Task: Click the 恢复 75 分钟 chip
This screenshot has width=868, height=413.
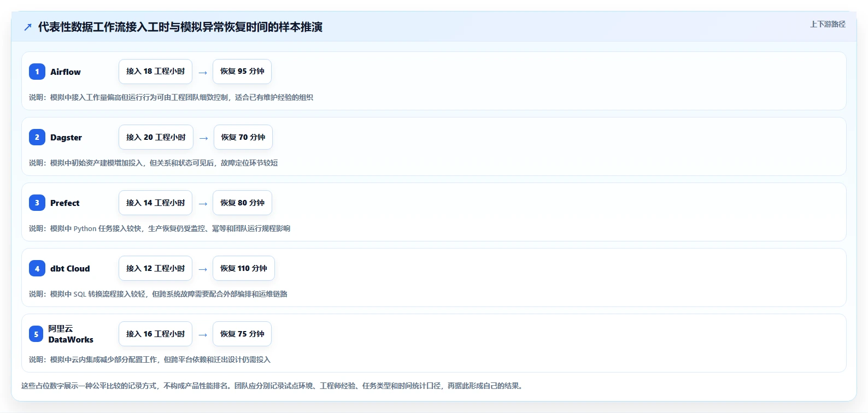Action: (x=242, y=334)
